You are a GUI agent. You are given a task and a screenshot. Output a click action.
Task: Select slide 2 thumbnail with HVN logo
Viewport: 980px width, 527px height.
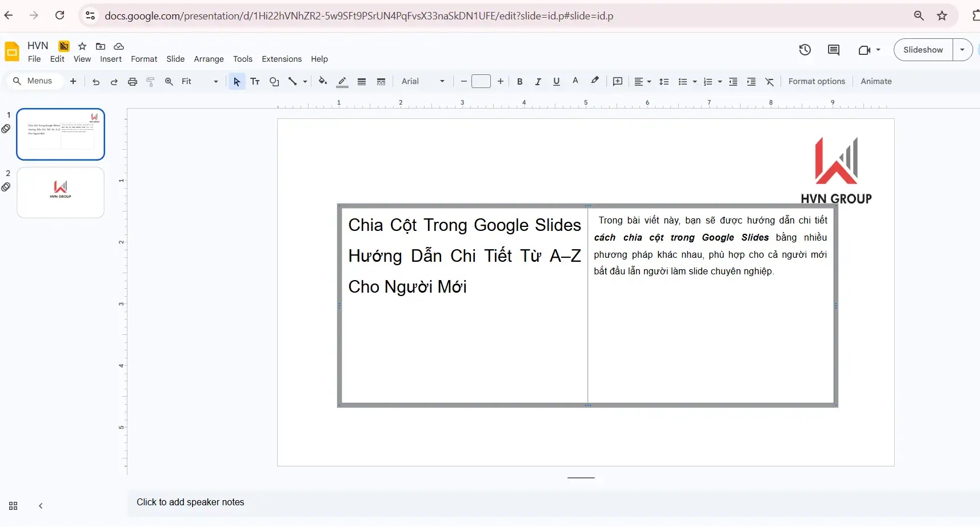pos(60,193)
